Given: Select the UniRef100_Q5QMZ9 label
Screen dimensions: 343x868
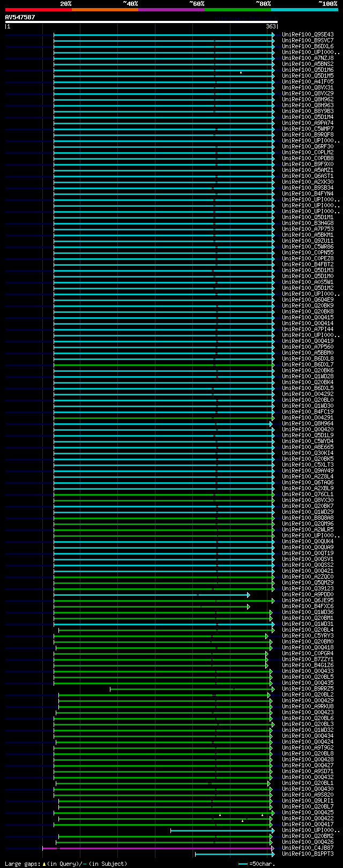Looking at the screenshot, I should coord(308,583).
